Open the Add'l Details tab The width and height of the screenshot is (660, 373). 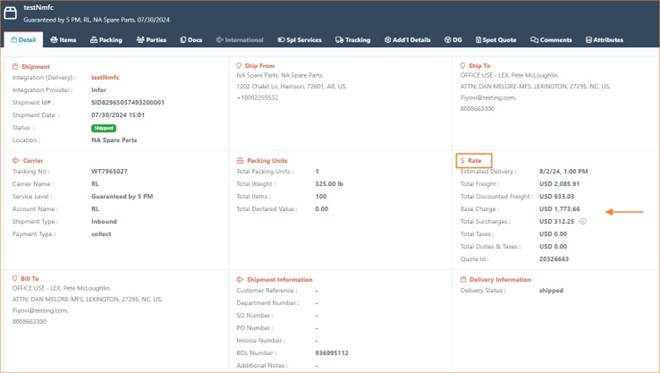[407, 40]
